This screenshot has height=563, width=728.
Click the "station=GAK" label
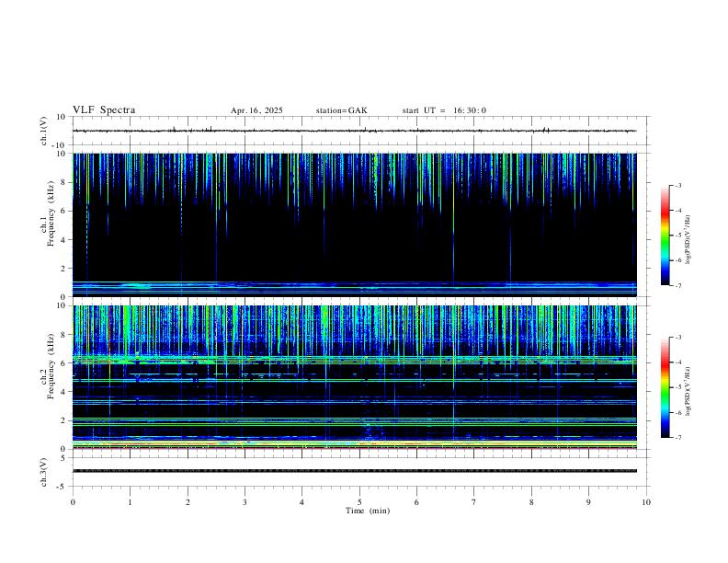coord(341,110)
